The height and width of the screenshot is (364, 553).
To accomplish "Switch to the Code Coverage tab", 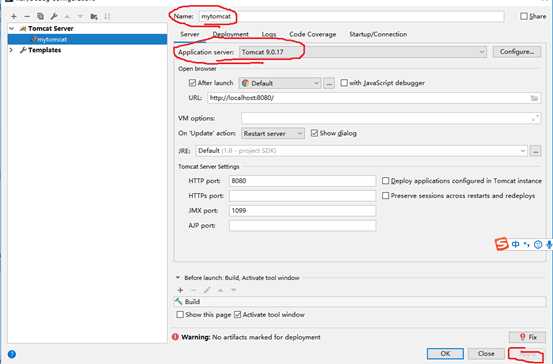I will [312, 35].
